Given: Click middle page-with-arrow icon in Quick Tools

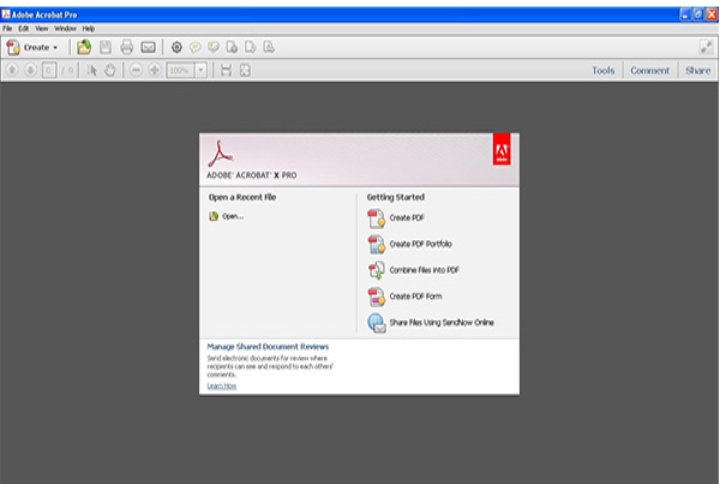Looking at the screenshot, I should (250, 47).
